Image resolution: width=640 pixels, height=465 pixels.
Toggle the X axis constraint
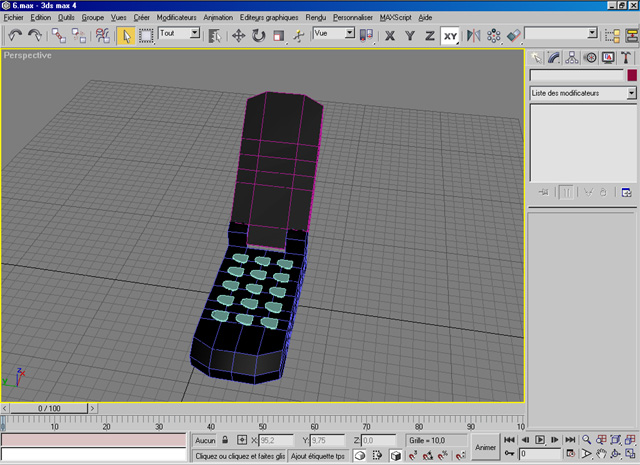tap(390, 35)
